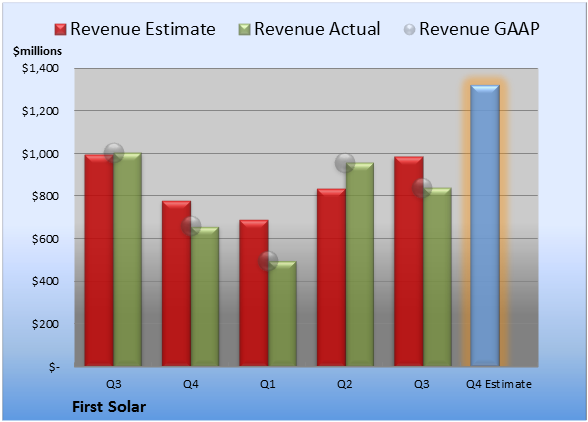
Task: Click the '$800' axis value
Action: 45,196
